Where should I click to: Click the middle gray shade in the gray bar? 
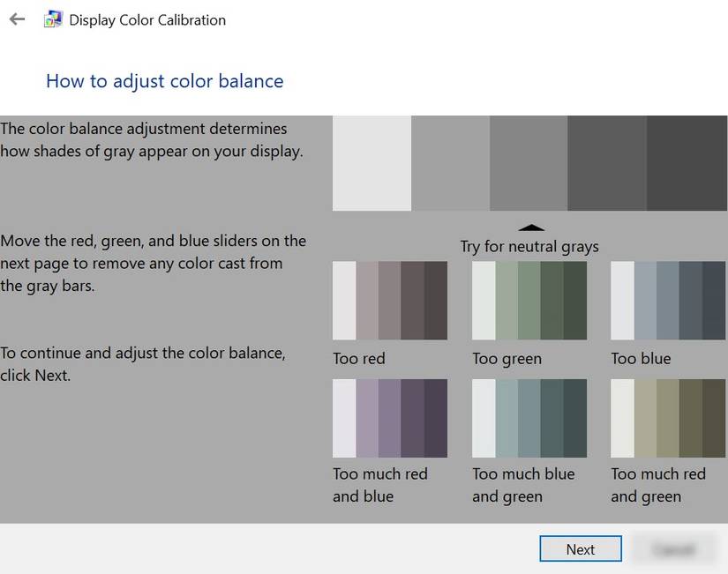pyautogui.click(x=529, y=162)
